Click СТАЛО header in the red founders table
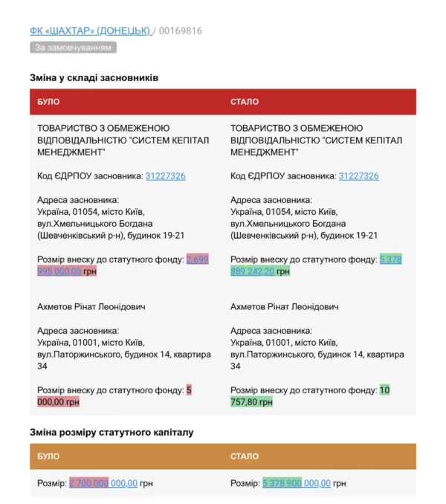Image resolution: width=446 pixels, height=504 pixels. pyautogui.click(x=245, y=102)
